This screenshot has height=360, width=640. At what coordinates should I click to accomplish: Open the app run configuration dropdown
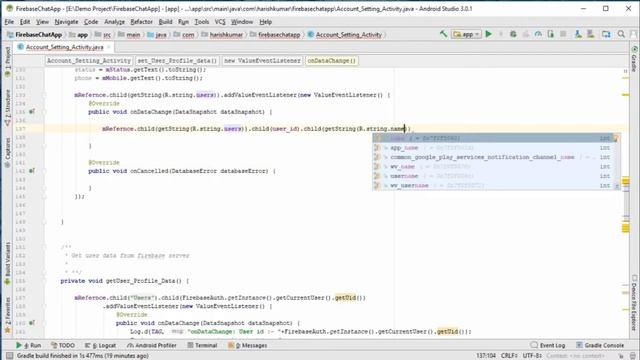tap(466, 34)
